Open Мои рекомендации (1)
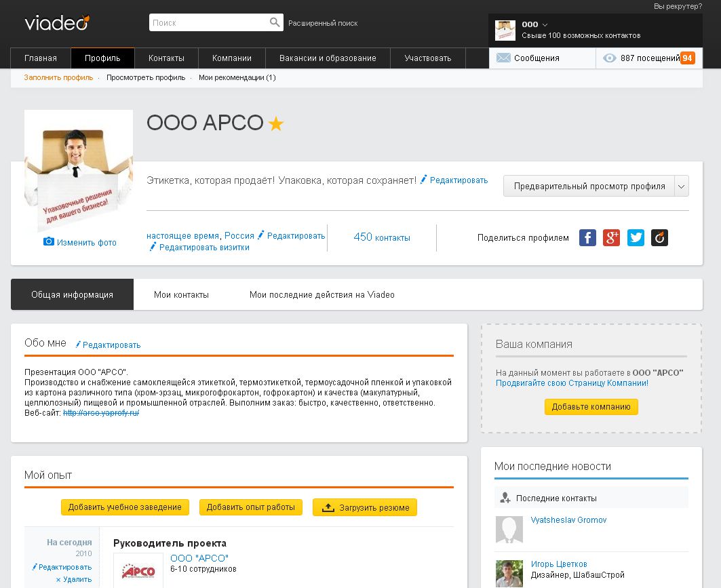Image resolution: width=721 pixels, height=588 pixels. tap(237, 78)
